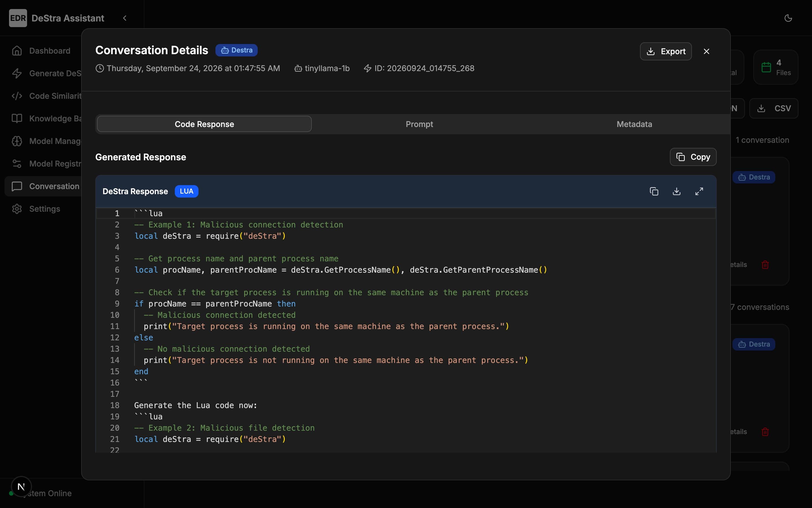812x508 pixels.
Task: Switch to the Prompt tab
Action: pyautogui.click(x=419, y=124)
